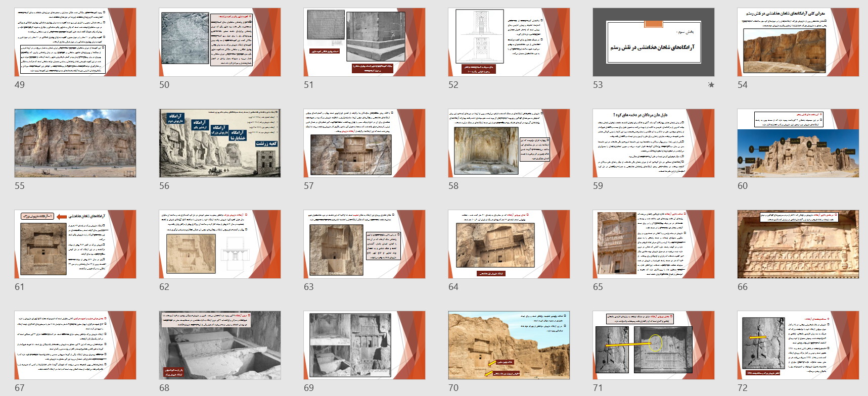Select slide 62 with tomb plan sketch
The height and width of the screenshot is (396, 868).
click(x=220, y=244)
